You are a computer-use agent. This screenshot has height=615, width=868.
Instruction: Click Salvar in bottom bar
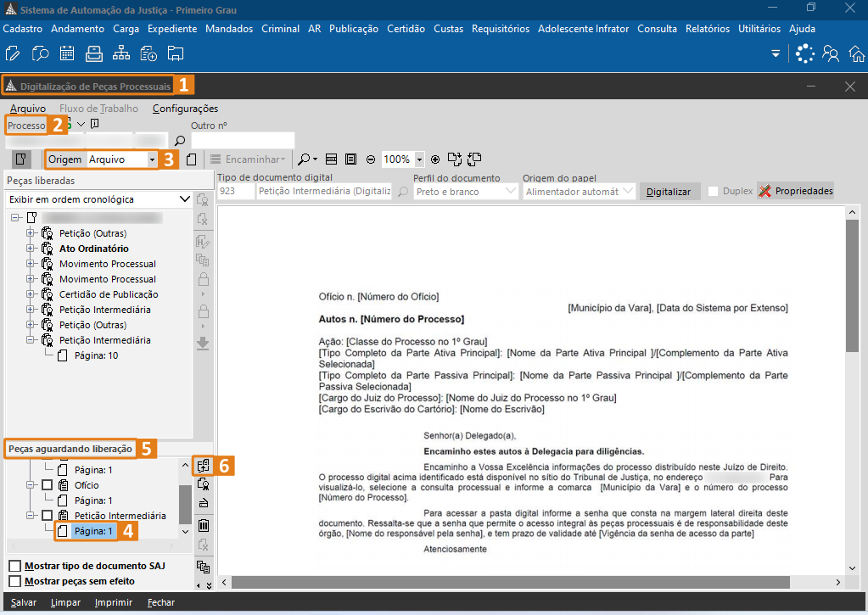tap(24, 602)
